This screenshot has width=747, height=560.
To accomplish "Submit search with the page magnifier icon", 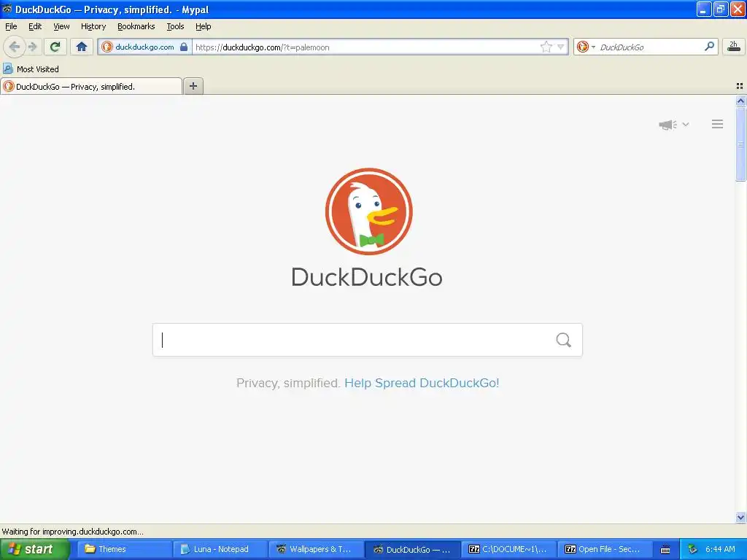I will point(563,340).
